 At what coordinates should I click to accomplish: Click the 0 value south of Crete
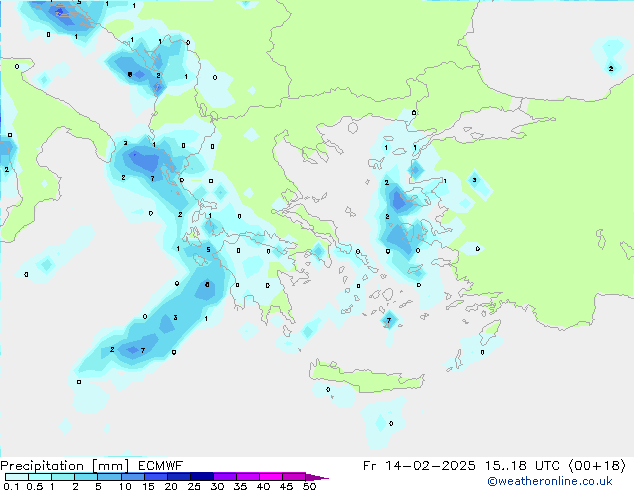(391, 423)
